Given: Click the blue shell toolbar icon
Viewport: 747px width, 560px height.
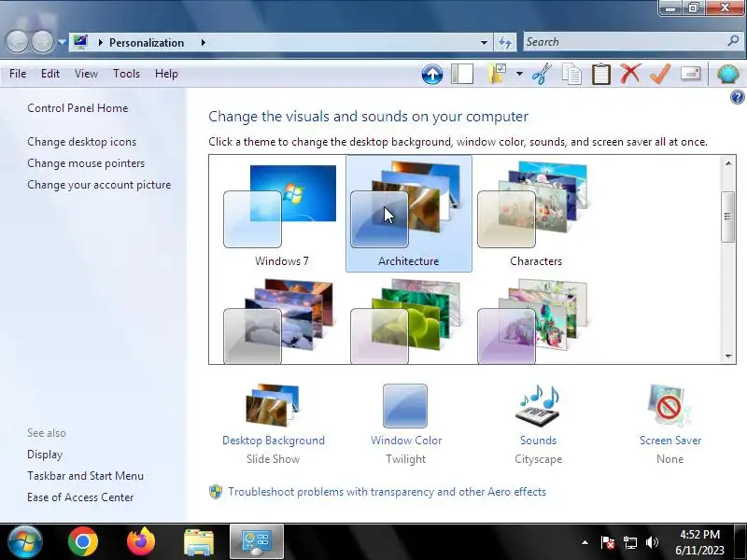Looking at the screenshot, I should click(x=727, y=74).
